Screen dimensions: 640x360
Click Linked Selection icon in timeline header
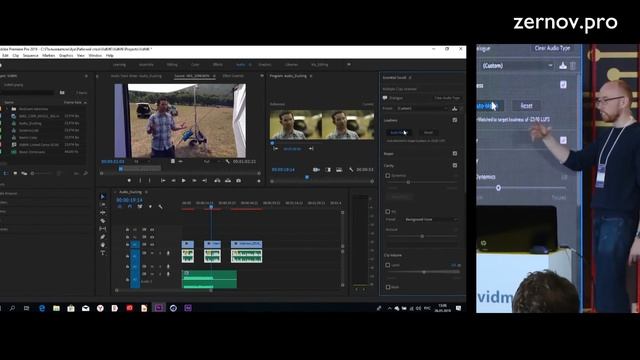(140, 207)
